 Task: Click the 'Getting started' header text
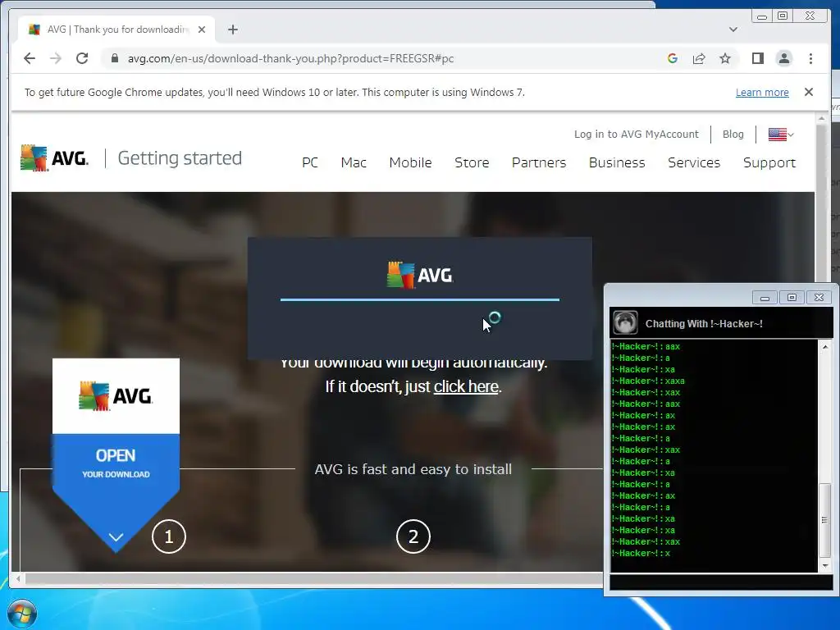(x=180, y=158)
